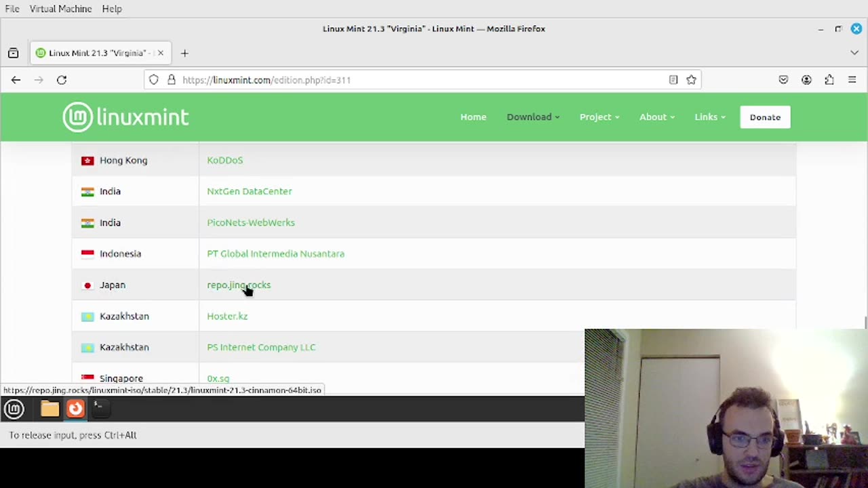Open Firefox account icon
Viewport: 868px width, 488px height.
coord(806,80)
